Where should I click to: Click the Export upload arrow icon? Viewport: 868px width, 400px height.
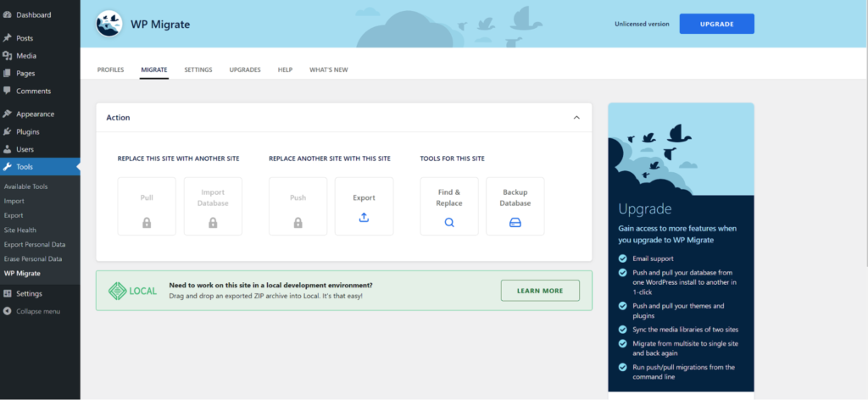[364, 218]
